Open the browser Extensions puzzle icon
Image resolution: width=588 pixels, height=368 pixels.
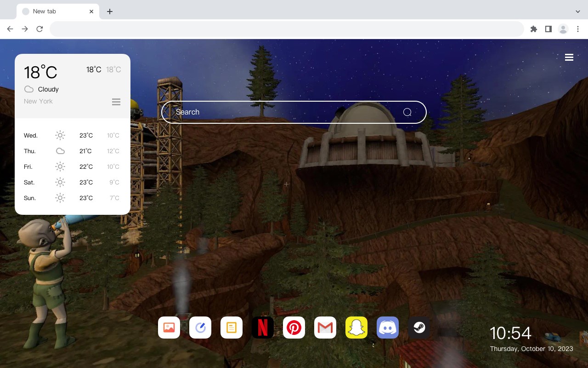click(533, 29)
